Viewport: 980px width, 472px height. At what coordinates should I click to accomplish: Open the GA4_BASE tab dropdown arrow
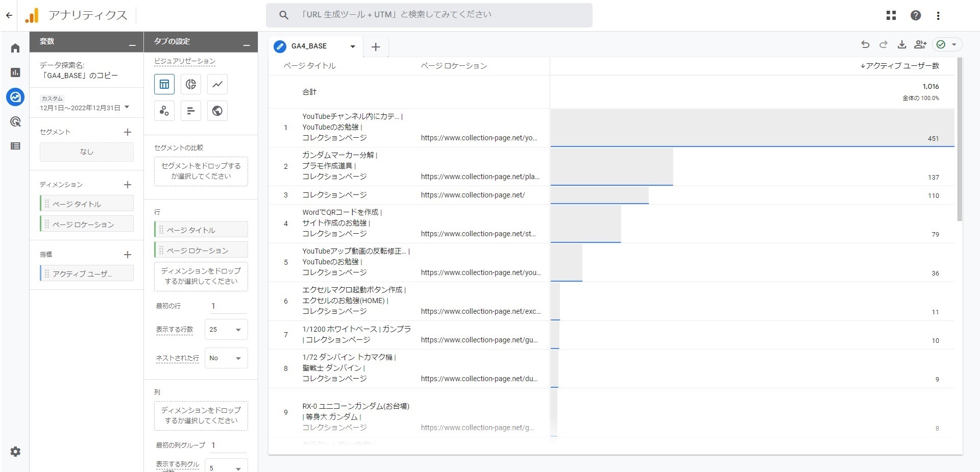click(352, 46)
